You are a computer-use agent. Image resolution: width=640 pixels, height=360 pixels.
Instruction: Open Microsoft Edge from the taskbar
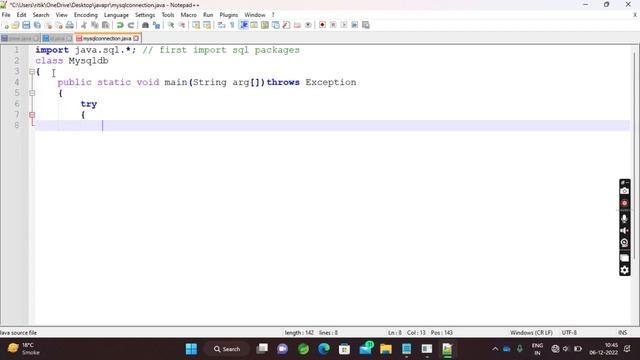coord(324,349)
